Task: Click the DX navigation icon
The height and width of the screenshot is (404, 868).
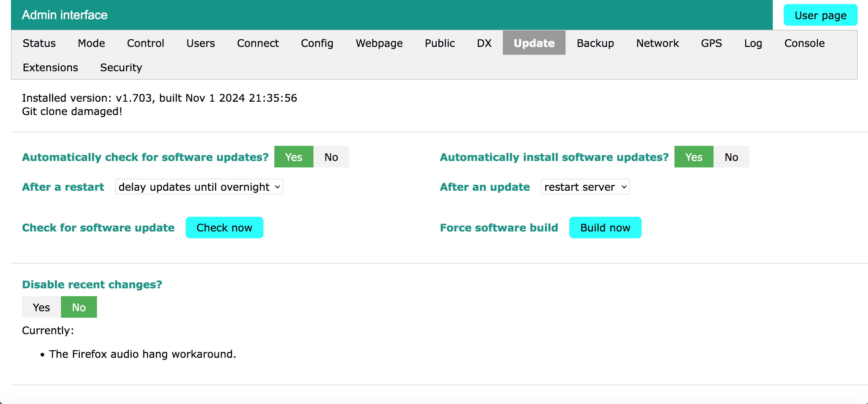Action: (484, 42)
